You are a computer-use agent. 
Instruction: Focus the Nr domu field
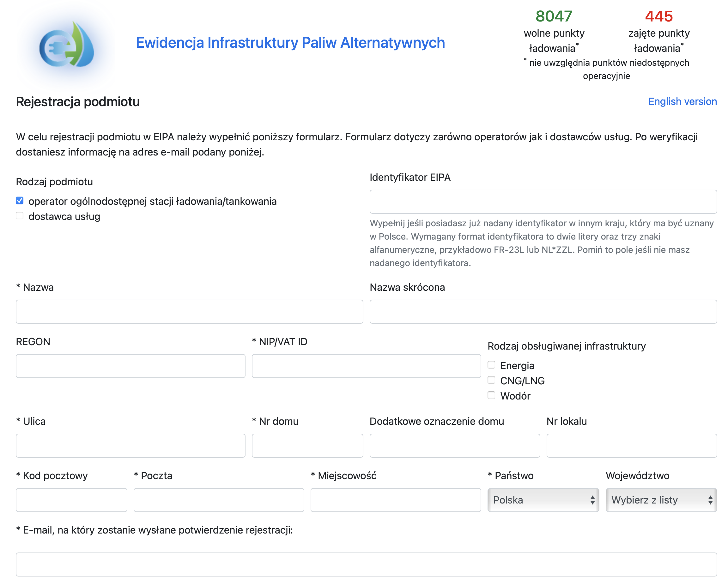(307, 446)
